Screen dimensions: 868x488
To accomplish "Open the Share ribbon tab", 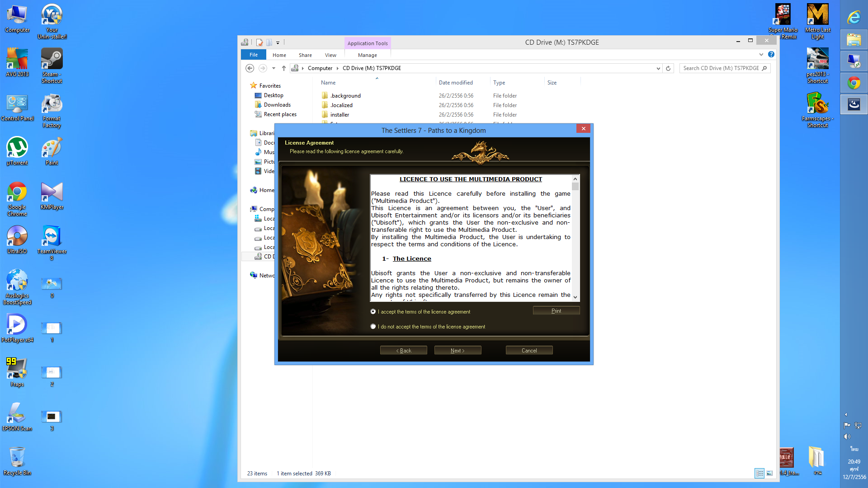I will coord(305,55).
